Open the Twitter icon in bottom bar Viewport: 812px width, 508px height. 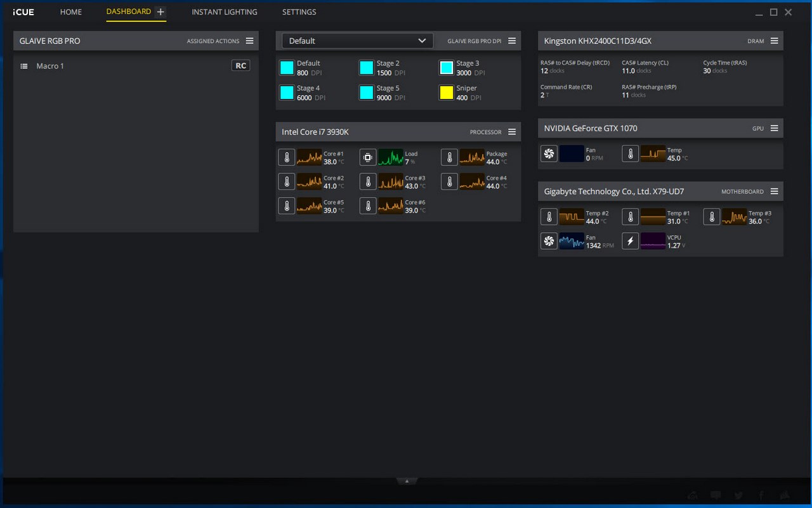[738, 496]
